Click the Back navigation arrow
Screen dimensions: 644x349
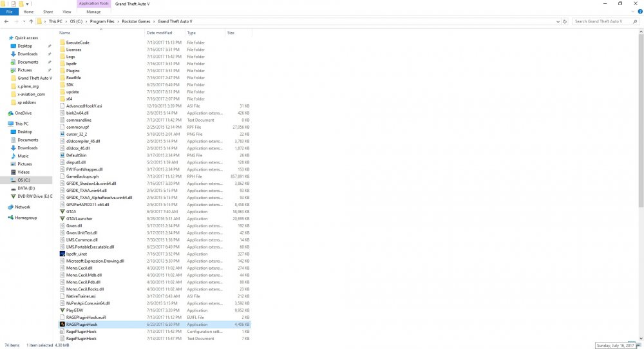6,21
